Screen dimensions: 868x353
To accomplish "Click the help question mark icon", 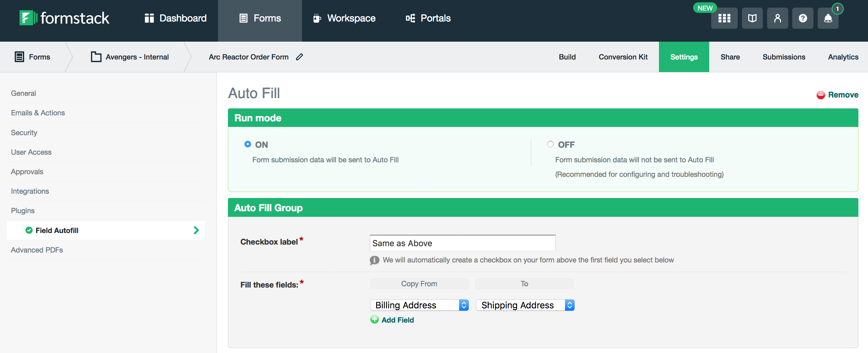I will click(803, 18).
